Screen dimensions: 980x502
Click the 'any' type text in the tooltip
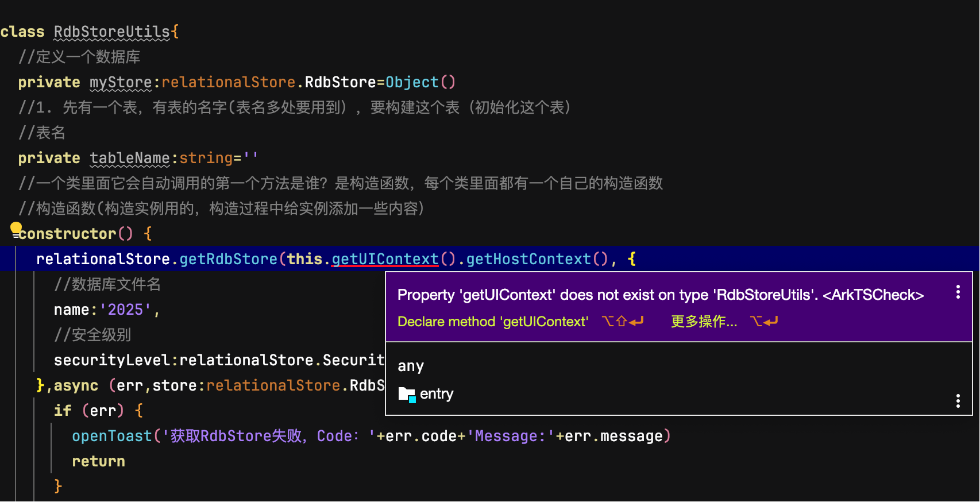tap(411, 366)
